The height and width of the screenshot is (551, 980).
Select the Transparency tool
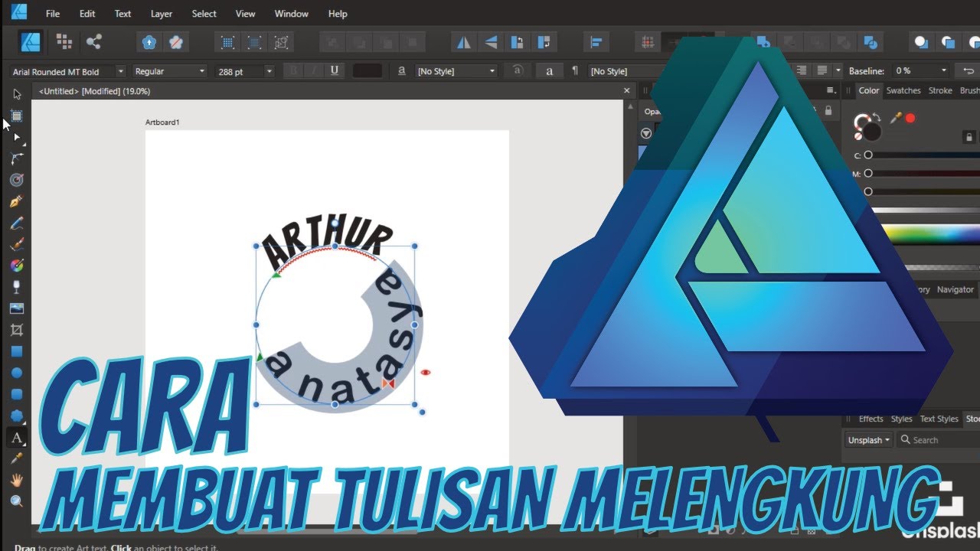coord(17,287)
